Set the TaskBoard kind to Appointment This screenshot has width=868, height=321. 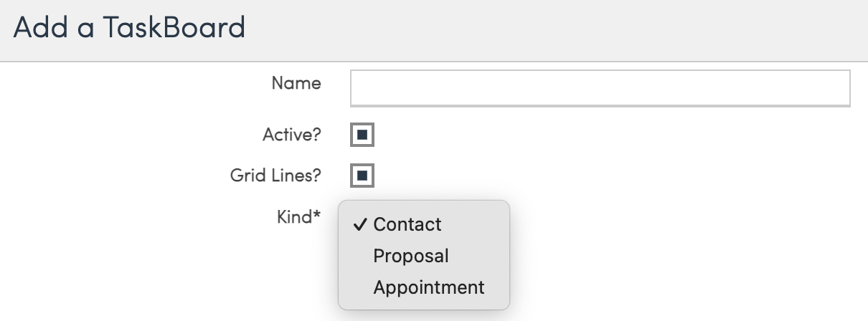coord(429,287)
